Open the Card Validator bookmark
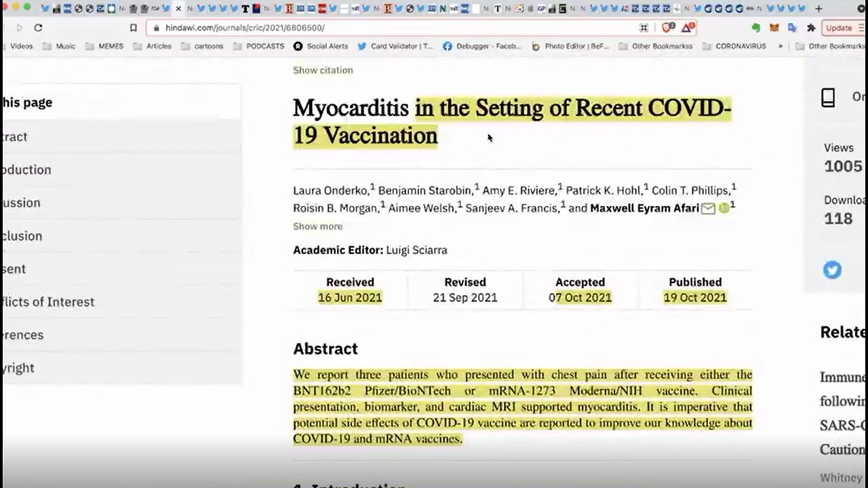Screen dimensions: 868x488 (x=395, y=46)
